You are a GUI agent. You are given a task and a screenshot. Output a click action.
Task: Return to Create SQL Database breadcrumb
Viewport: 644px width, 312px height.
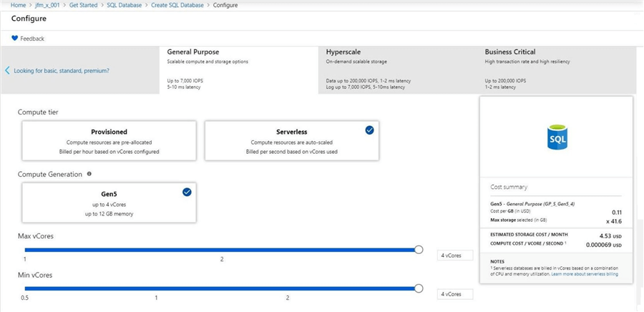[177, 5]
